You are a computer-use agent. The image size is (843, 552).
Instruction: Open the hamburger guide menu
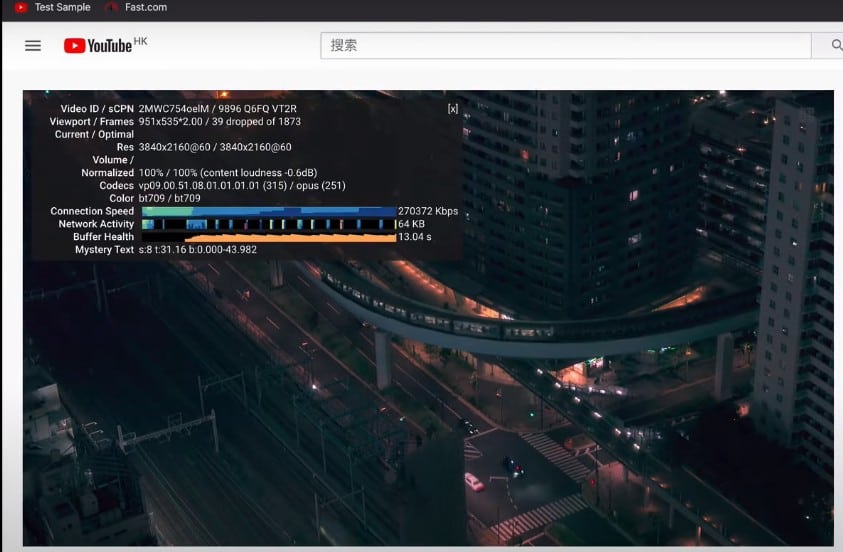tap(33, 46)
